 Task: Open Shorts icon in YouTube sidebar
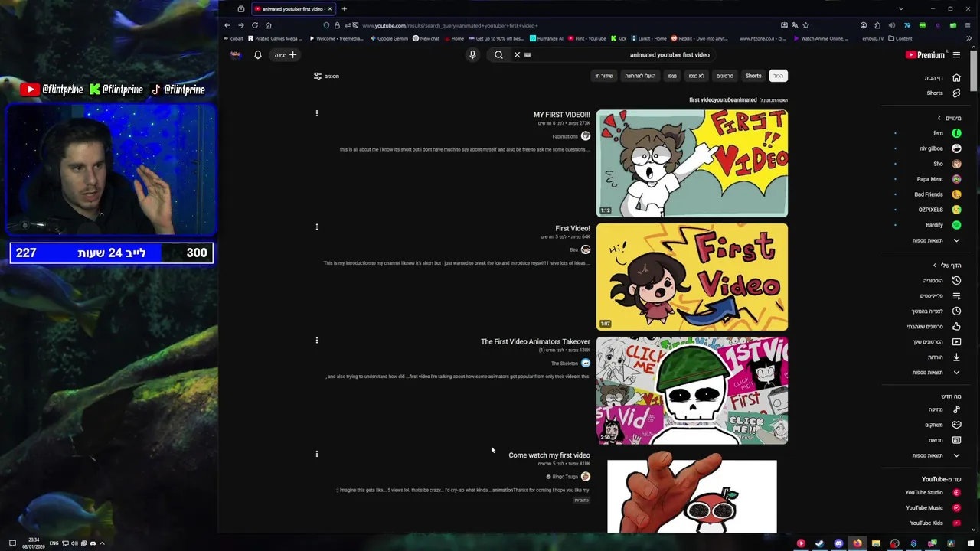956,93
